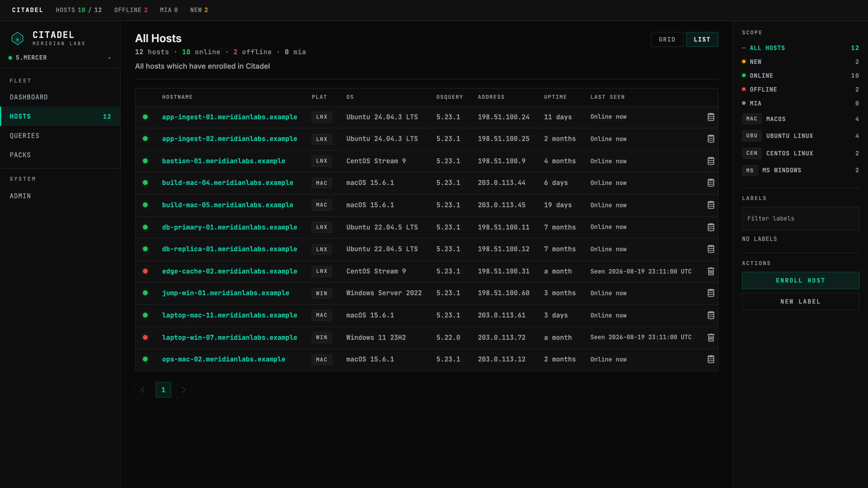Open Packs in sidebar

60,155
